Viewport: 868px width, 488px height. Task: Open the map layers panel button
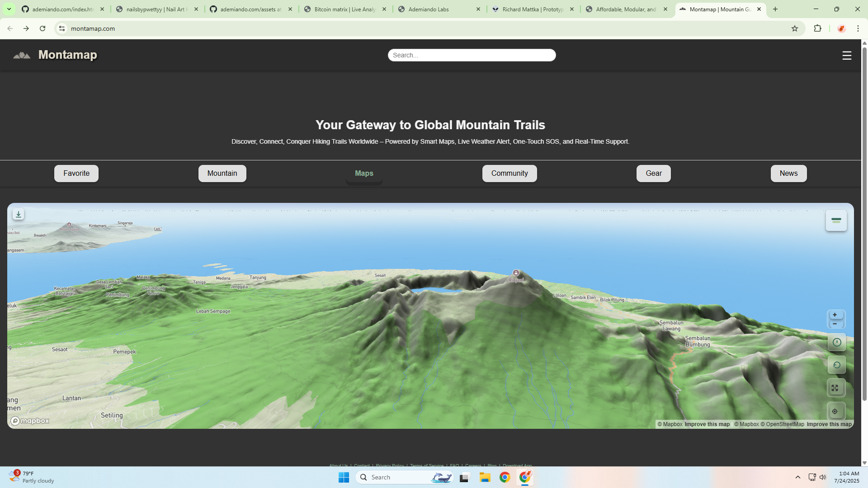[836, 221]
